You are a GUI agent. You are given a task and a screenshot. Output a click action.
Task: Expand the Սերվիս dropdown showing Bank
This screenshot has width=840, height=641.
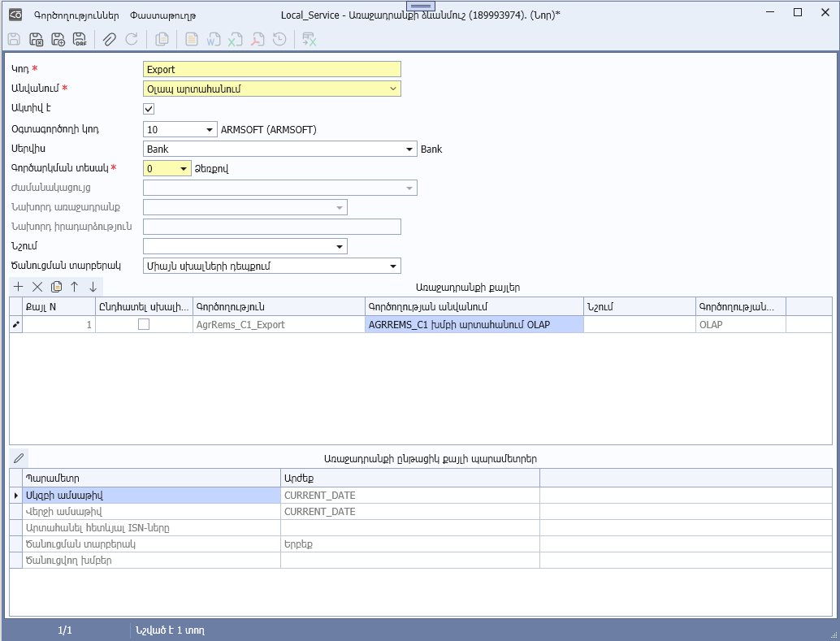[x=410, y=149]
